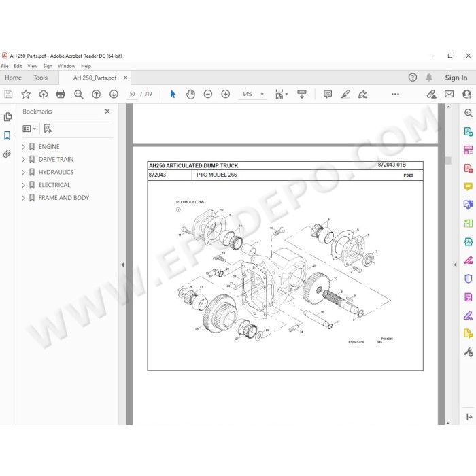This screenshot has height=476, width=476.
Task: Open fit page options dropdown
Action: click(x=281, y=94)
